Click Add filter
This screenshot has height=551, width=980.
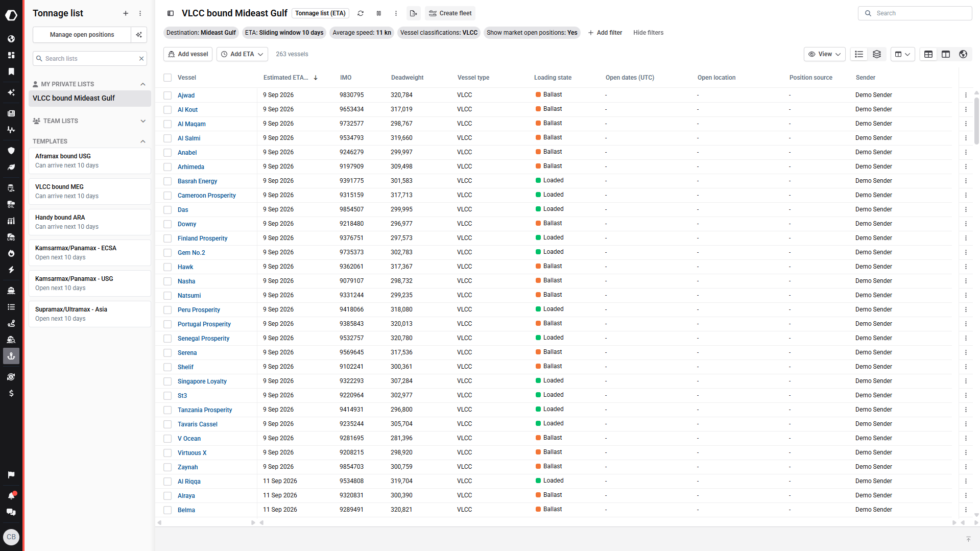point(605,33)
